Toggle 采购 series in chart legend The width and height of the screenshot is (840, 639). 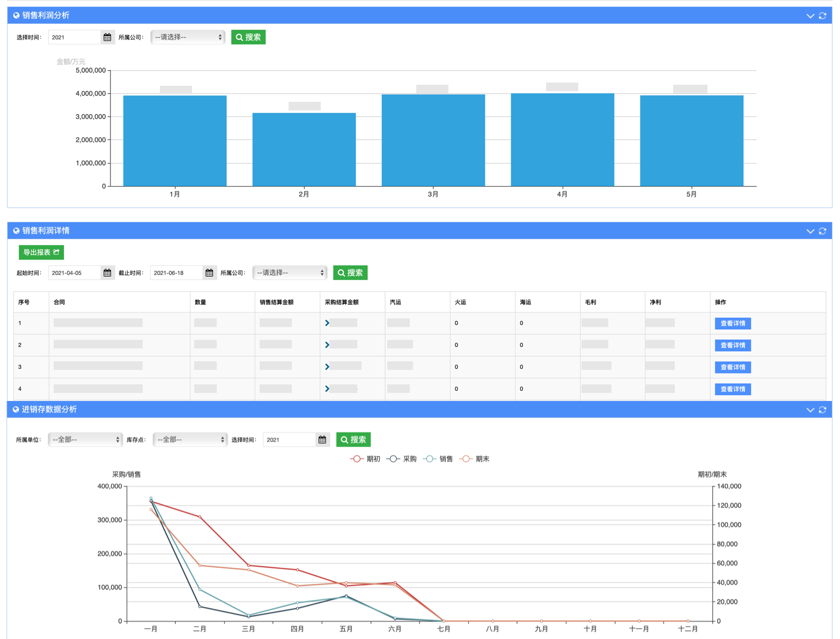[402, 459]
